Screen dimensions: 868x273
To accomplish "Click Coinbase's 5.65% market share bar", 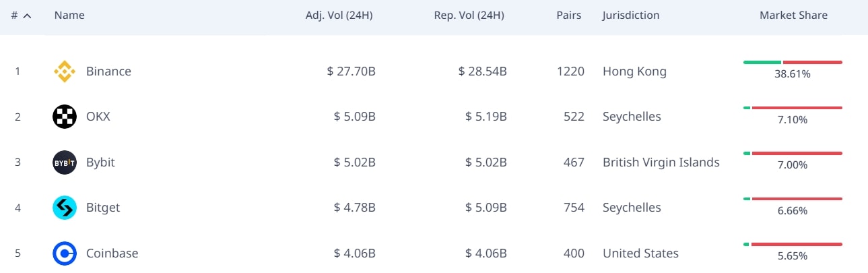I will pos(793,244).
